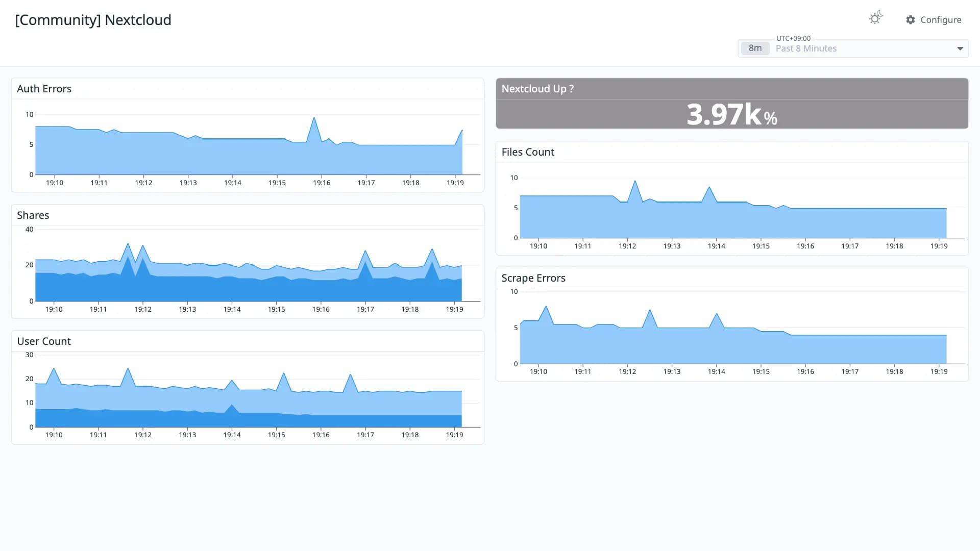Open the Nextcloud Up ? widget title
The image size is (980, 551).
537,89
